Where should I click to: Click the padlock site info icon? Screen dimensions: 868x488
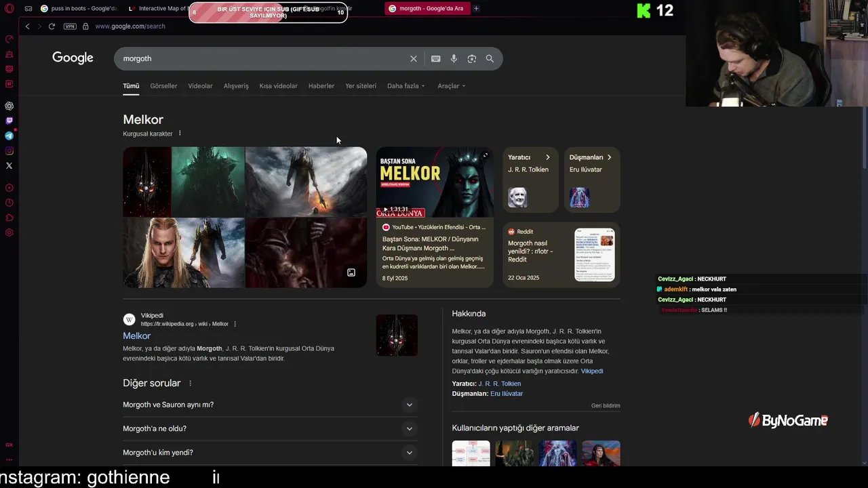[85, 26]
